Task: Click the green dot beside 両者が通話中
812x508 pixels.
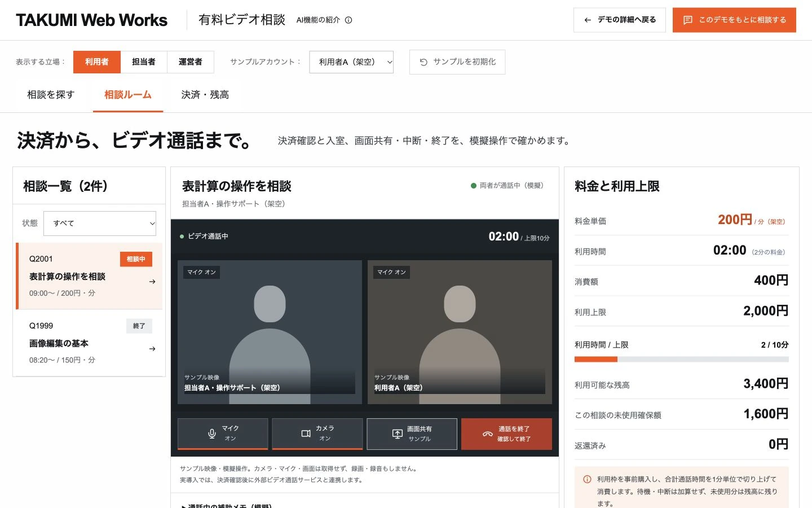Action: 474,186
